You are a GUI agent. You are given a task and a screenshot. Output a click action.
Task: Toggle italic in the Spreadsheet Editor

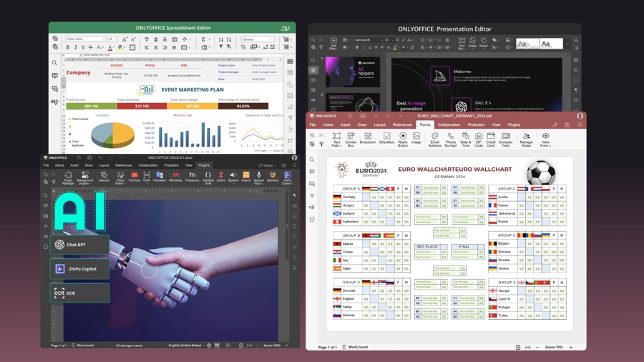pos(75,48)
